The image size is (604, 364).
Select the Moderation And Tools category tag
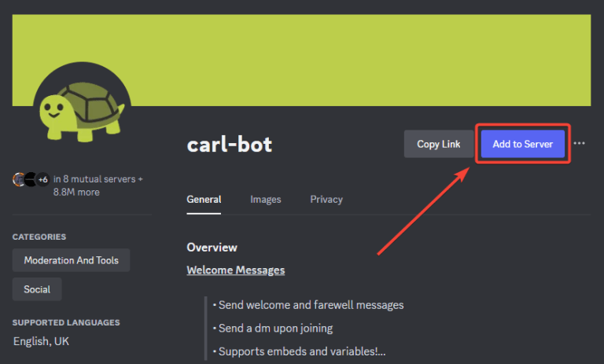71,260
